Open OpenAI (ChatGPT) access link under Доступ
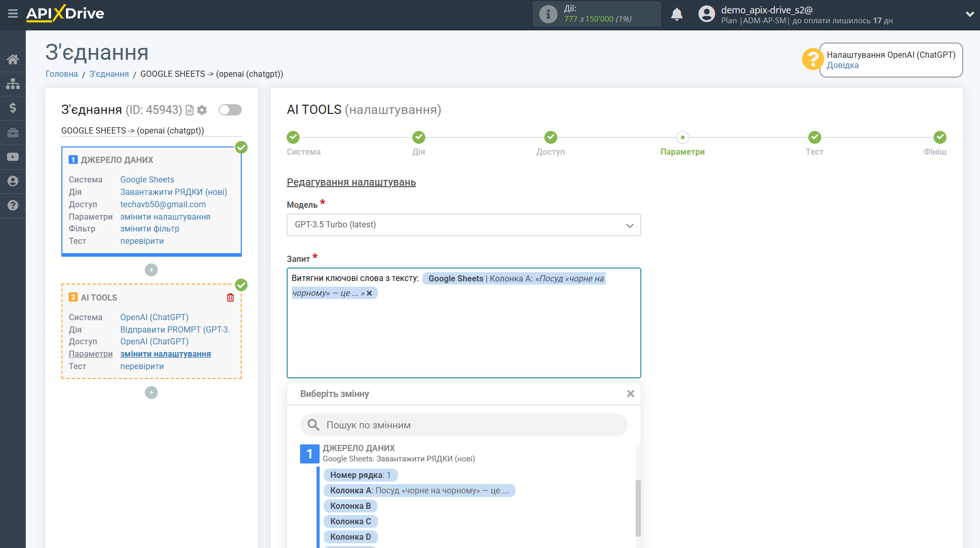 pos(154,341)
